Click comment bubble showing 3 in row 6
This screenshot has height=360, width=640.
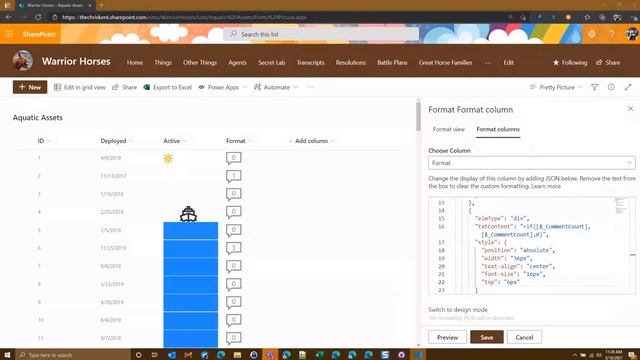(x=233, y=248)
